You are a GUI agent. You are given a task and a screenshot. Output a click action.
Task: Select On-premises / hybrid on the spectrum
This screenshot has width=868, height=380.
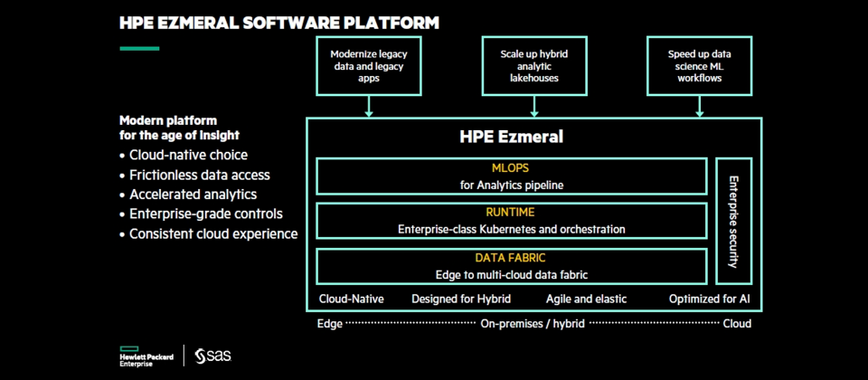(533, 323)
